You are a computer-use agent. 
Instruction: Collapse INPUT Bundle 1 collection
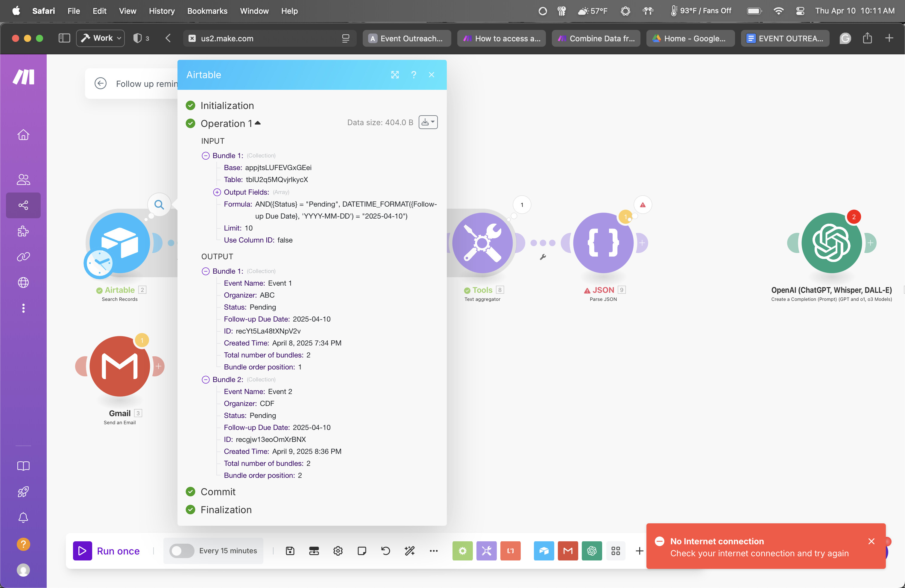click(x=205, y=156)
